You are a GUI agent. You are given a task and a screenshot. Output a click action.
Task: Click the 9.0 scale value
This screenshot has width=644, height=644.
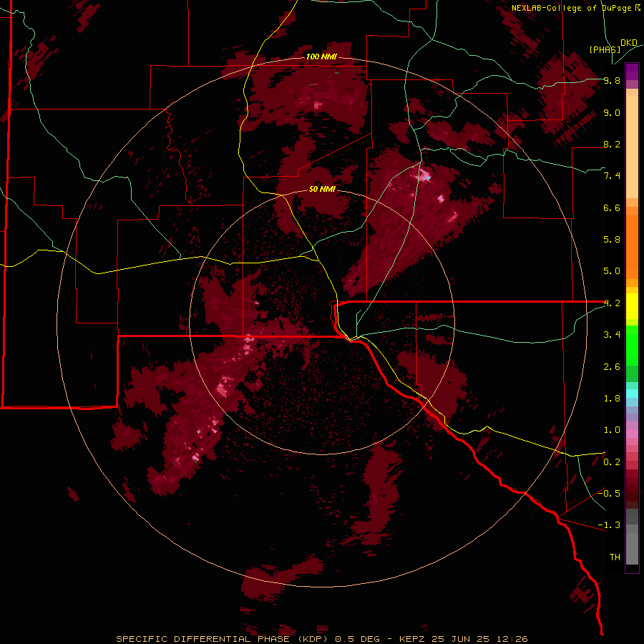click(x=612, y=113)
